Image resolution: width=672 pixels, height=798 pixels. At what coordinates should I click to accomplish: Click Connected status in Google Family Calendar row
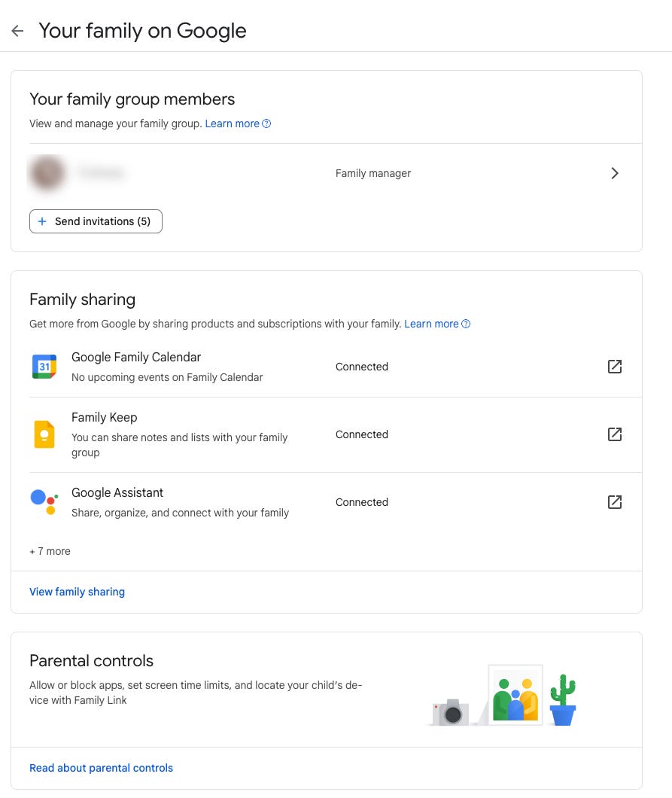tap(362, 367)
